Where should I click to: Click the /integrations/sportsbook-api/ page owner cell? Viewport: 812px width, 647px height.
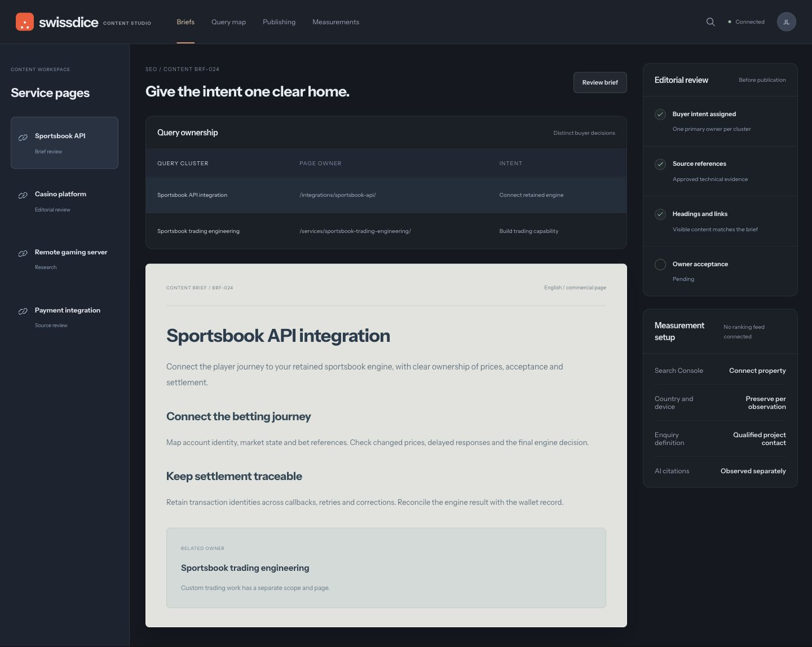[338, 195]
